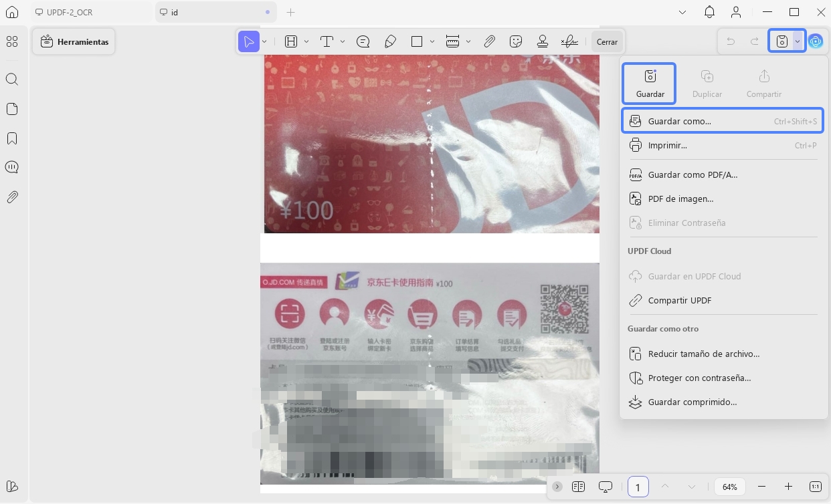Image resolution: width=831 pixels, height=504 pixels.
Task: Zoom in with the plus button
Action: click(788, 487)
